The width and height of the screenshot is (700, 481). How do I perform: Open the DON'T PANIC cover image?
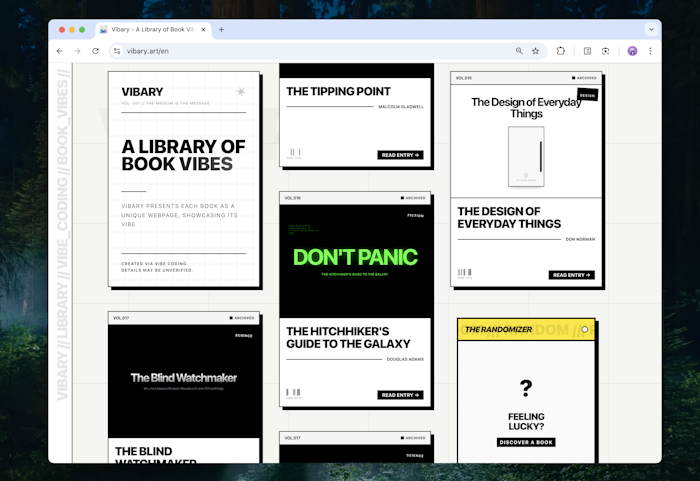355,261
